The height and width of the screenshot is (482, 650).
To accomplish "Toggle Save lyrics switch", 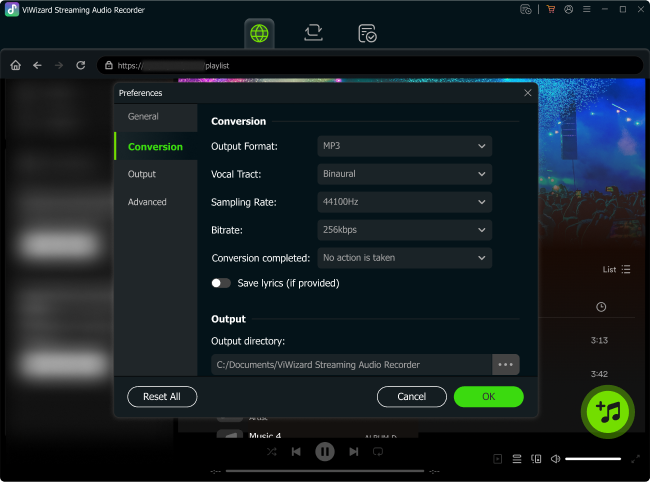I will click(x=221, y=283).
